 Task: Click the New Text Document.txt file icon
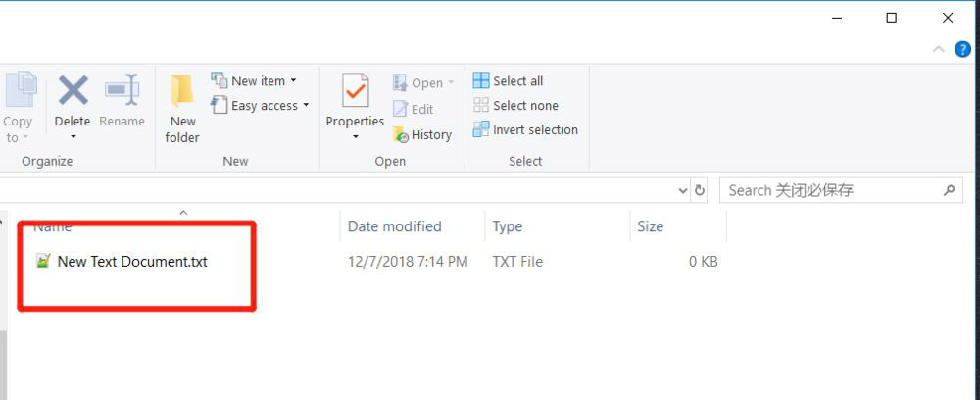coord(43,261)
